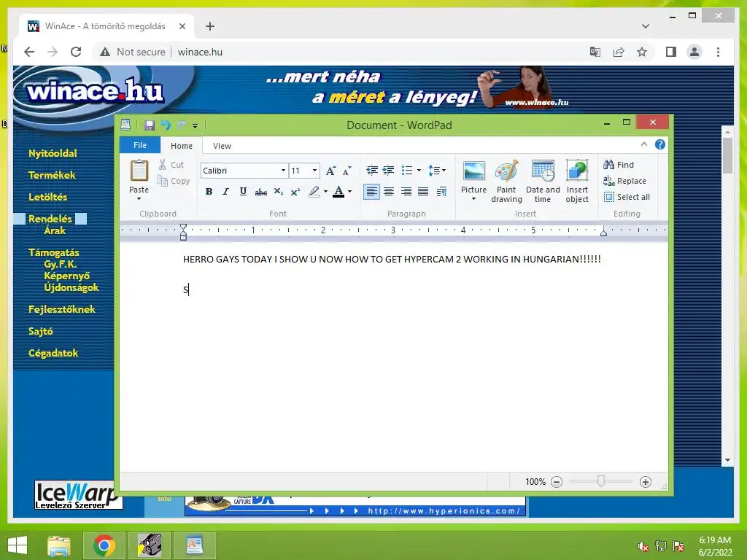The image size is (747, 560).
Task: Switch to the View ribbon tab
Action: coord(222,146)
